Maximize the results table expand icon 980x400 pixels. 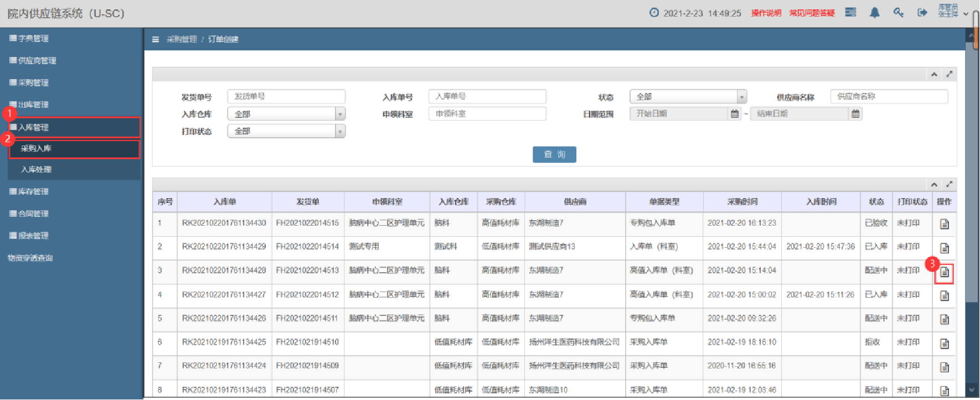coord(949,184)
